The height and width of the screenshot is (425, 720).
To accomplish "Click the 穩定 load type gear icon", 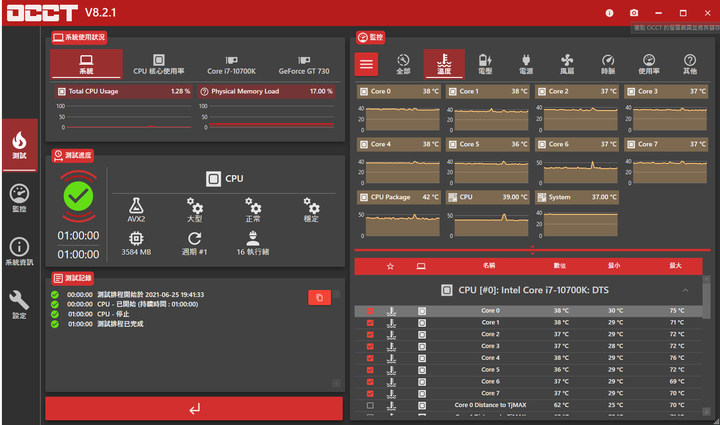I will pyautogui.click(x=311, y=205).
